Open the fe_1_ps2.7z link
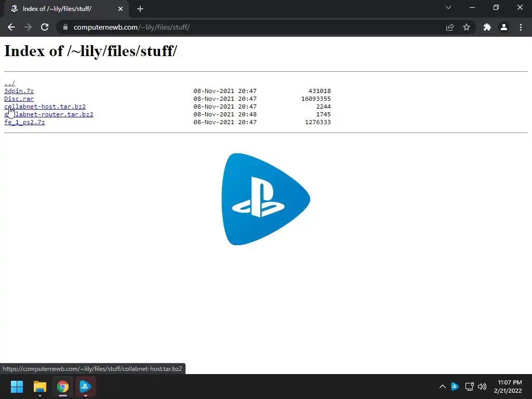Viewport: 532px width, 399px height. [x=24, y=122]
